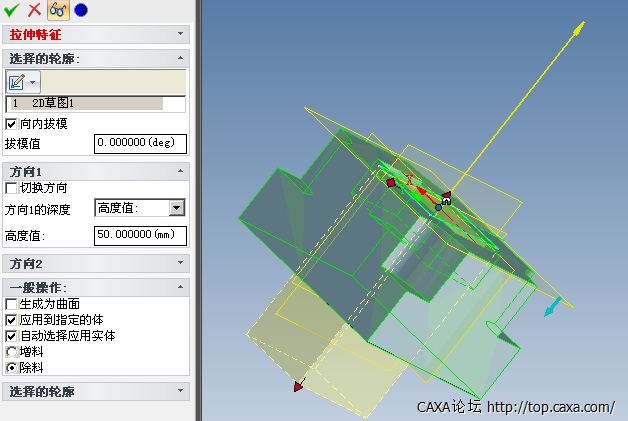This screenshot has height=421, width=628.
Task: Expand the 方向2 section
Action: click(180, 263)
